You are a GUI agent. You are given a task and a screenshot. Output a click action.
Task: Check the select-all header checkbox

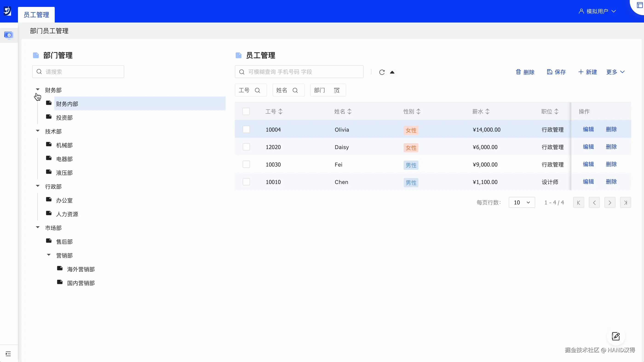[x=246, y=112]
